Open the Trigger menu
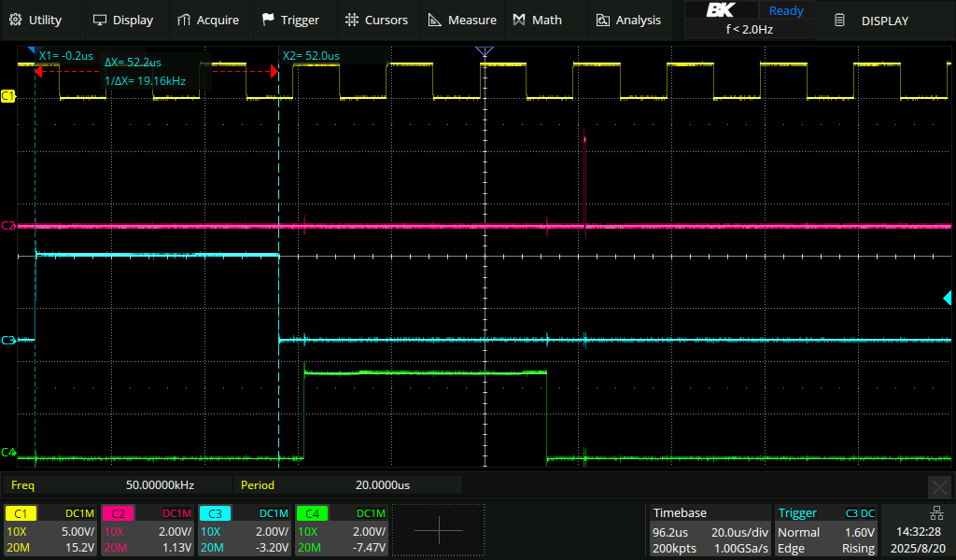This screenshot has height=560, width=956. tap(290, 21)
